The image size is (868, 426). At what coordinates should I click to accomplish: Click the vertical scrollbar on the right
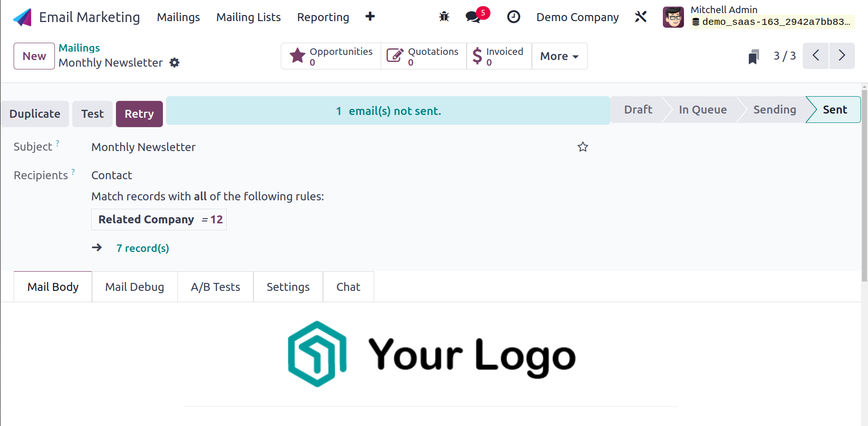point(864,183)
